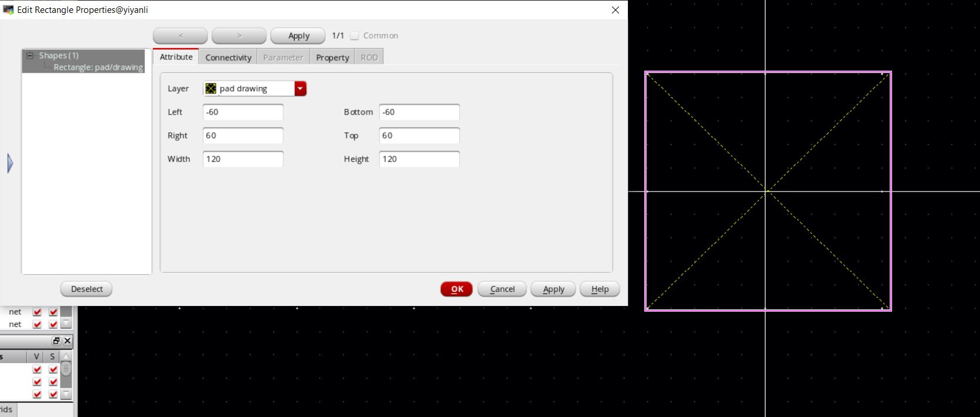
Task: Click the blue arrow on dialog's left edge
Action: (10, 163)
